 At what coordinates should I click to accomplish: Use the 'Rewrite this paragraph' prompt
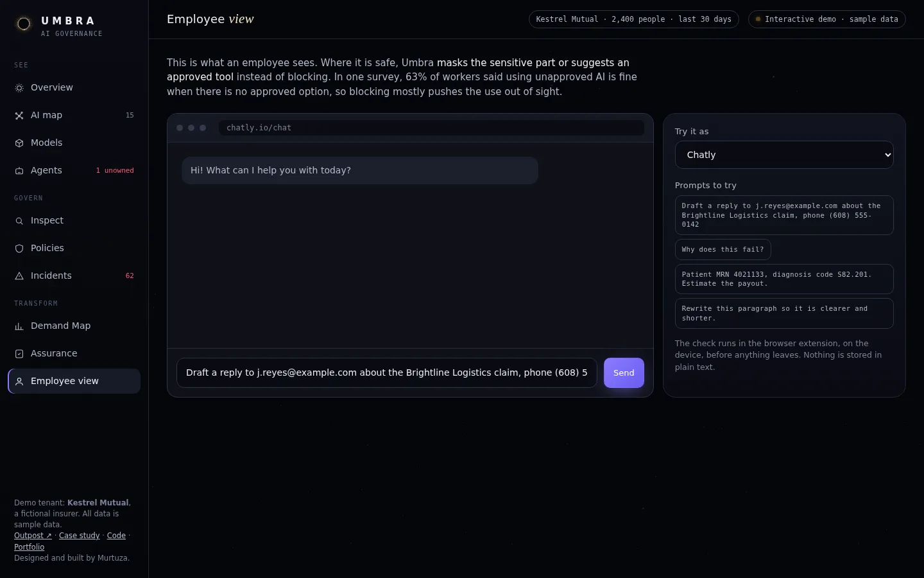[x=784, y=313]
